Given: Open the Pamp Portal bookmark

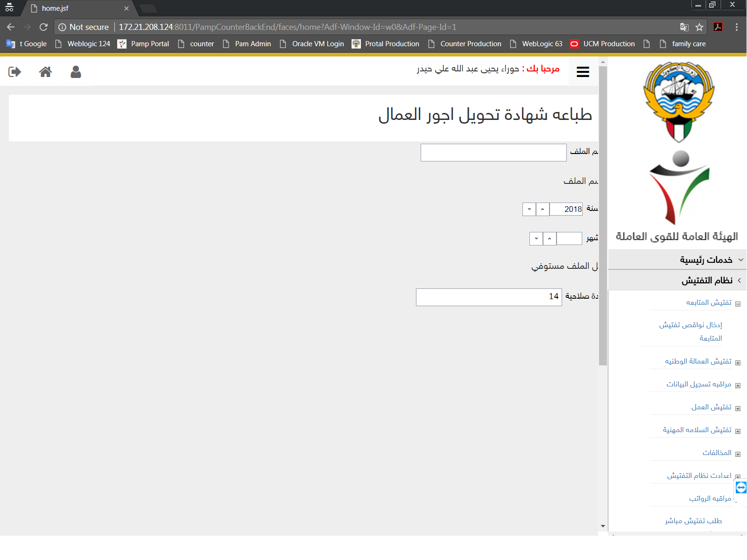Looking at the screenshot, I should (144, 44).
